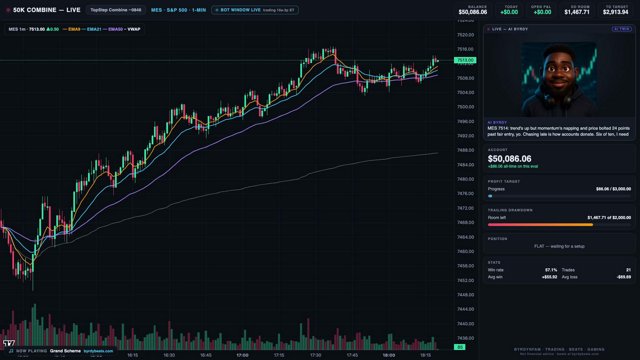Click the profit target progress bar

(559, 196)
